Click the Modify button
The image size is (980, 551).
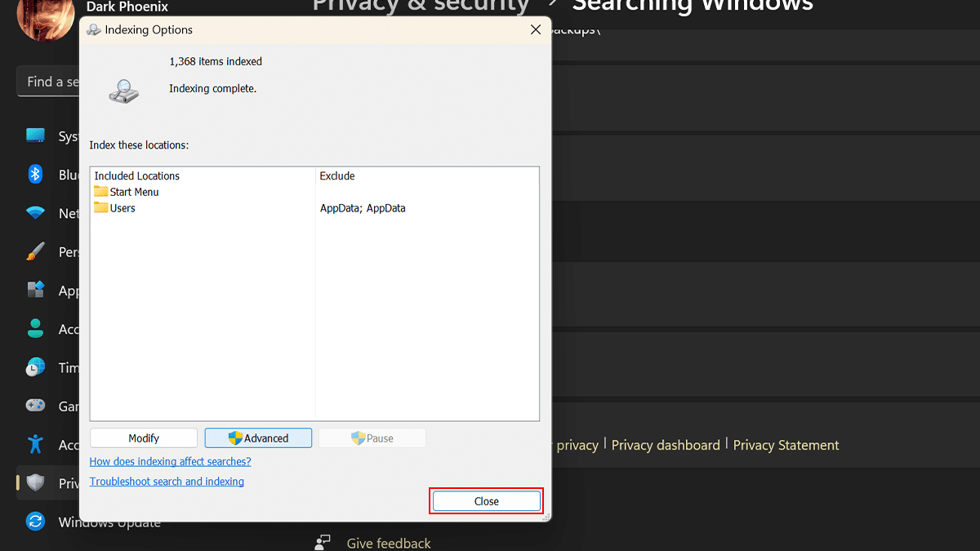pyautogui.click(x=144, y=438)
